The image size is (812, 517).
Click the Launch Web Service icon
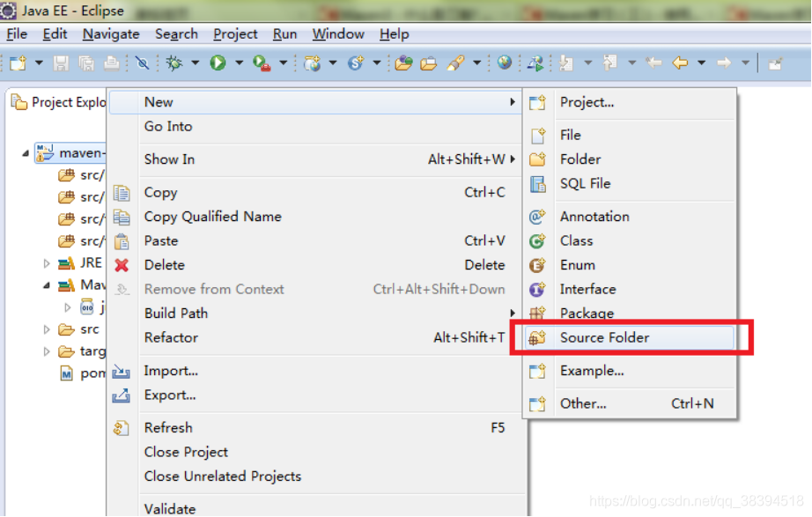point(535,63)
